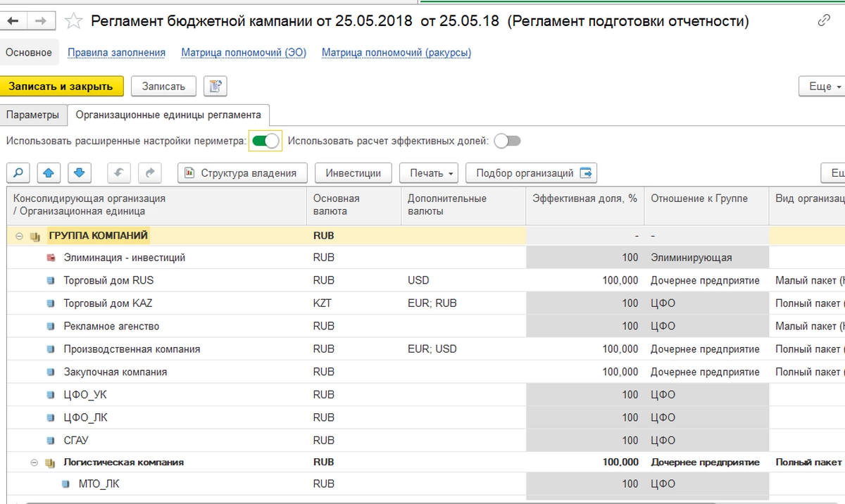This screenshot has height=504, width=845.
Task: Click the back navigation arrow
Action: coord(13,21)
